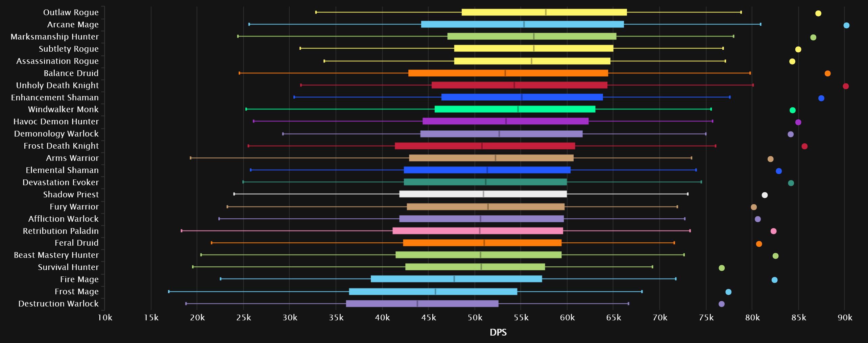
Task: Click the pink Retribution Paladin box bar
Action: click(x=477, y=231)
